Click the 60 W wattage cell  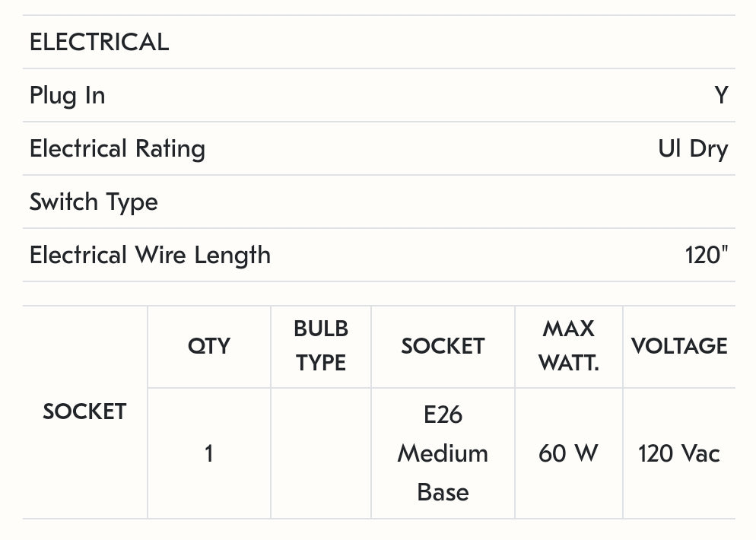point(569,454)
